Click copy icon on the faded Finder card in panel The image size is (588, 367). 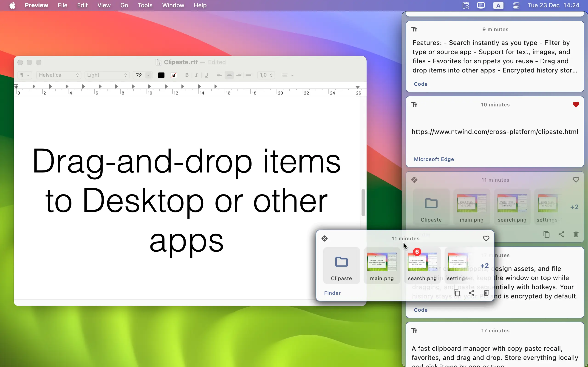[x=546, y=234]
